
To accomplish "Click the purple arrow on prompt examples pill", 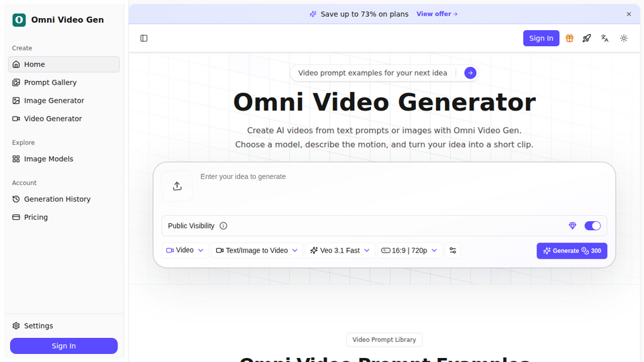I will (x=470, y=73).
